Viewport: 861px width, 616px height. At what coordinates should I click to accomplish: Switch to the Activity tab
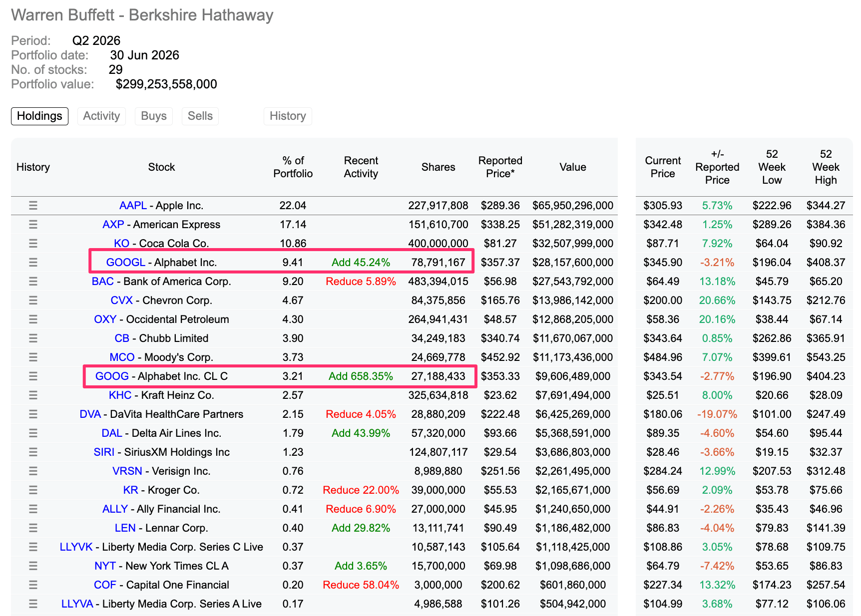pos(101,116)
